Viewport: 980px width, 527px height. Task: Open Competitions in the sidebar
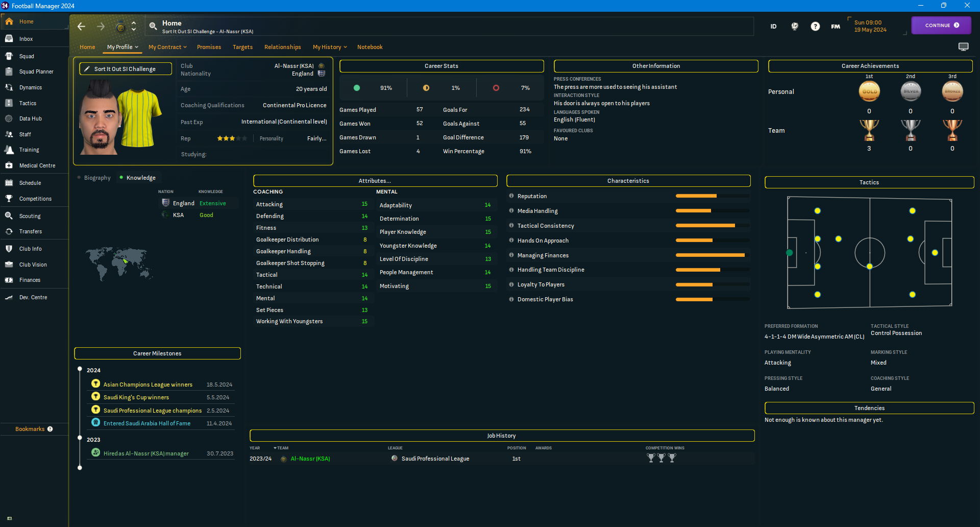(35, 199)
